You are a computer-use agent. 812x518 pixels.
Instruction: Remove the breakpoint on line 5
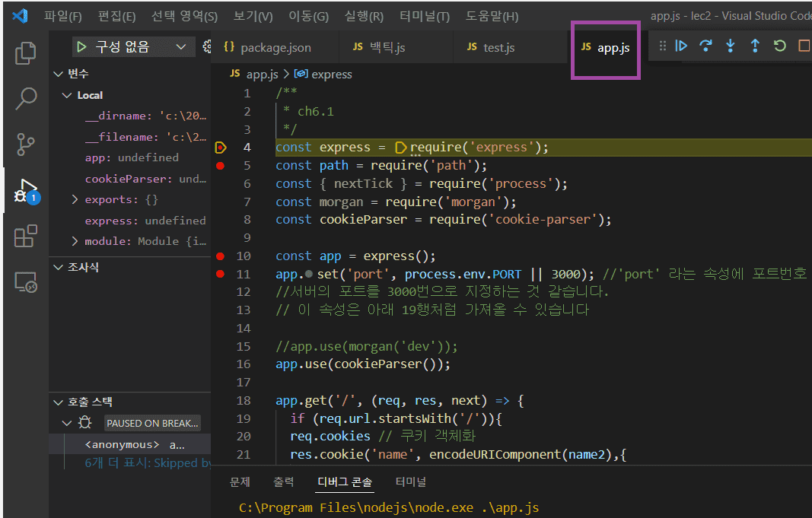(221, 166)
